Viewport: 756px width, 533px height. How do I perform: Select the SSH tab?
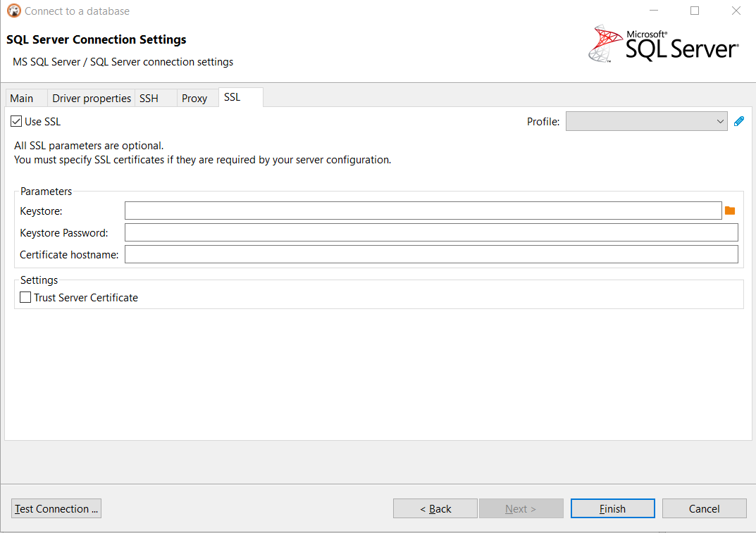148,98
